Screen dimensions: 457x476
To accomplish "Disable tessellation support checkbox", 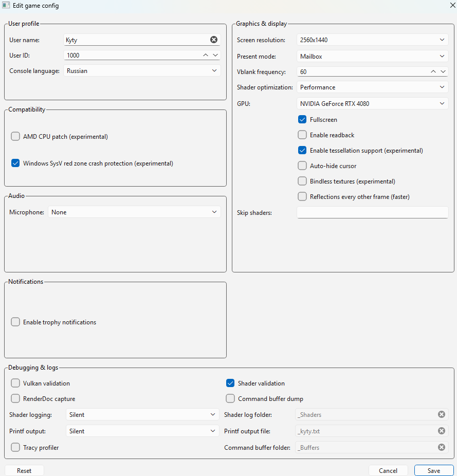I will point(302,150).
